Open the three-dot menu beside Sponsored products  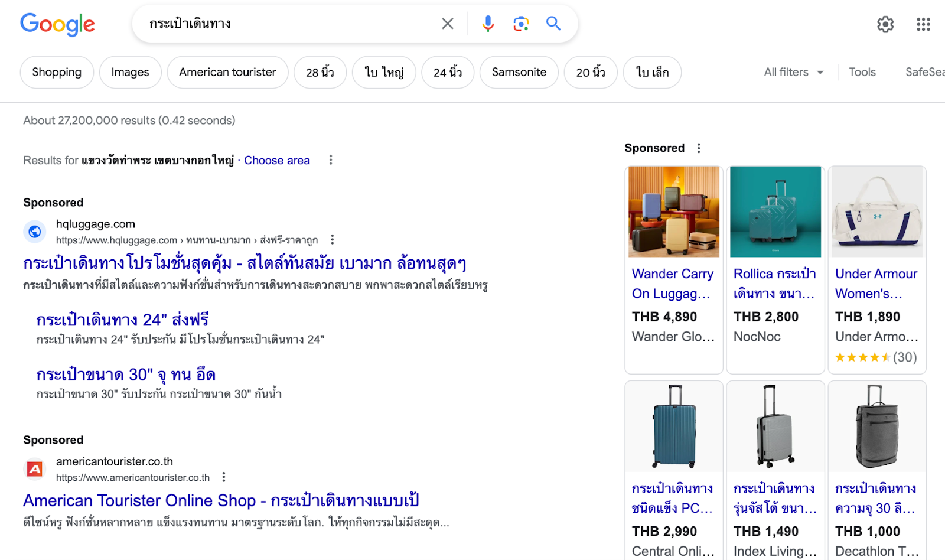point(699,148)
